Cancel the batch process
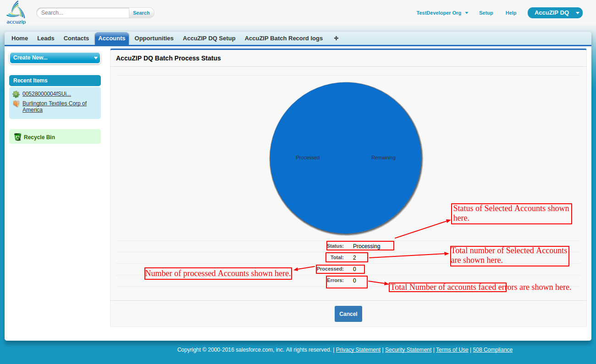This screenshot has width=596, height=364. click(x=348, y=314)
